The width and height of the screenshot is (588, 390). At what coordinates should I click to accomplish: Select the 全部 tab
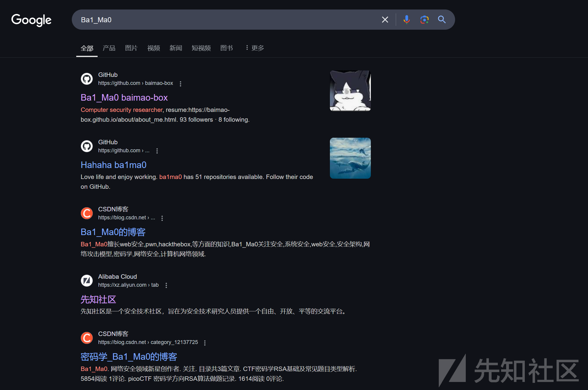[87, 48]
